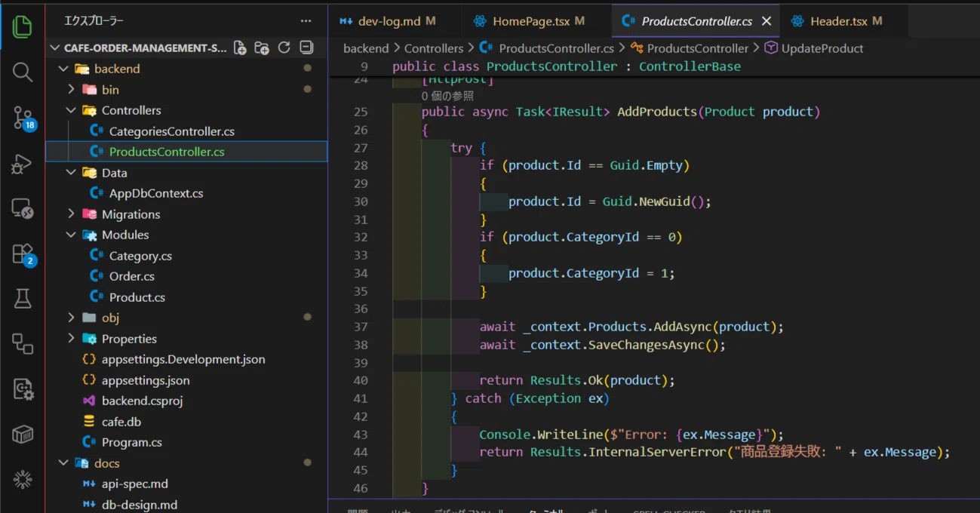Collapse the docs folder
This screenshot has height=513, width=980.
pyautogui.click(x=63, y=463)
